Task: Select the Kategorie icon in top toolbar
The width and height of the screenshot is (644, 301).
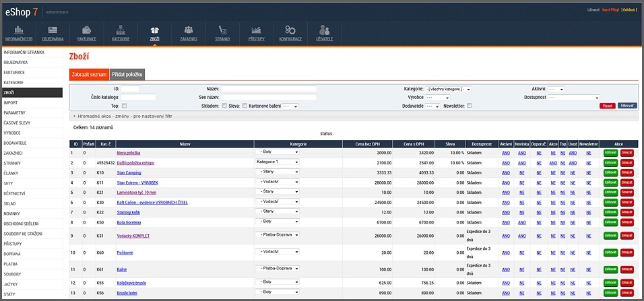Action: click(x=121, y=31)
